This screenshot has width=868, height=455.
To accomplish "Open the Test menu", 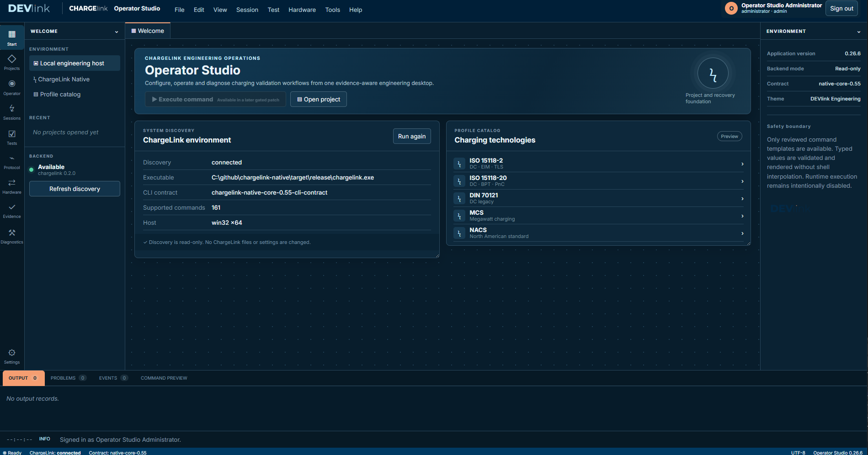I will (273, 10).
